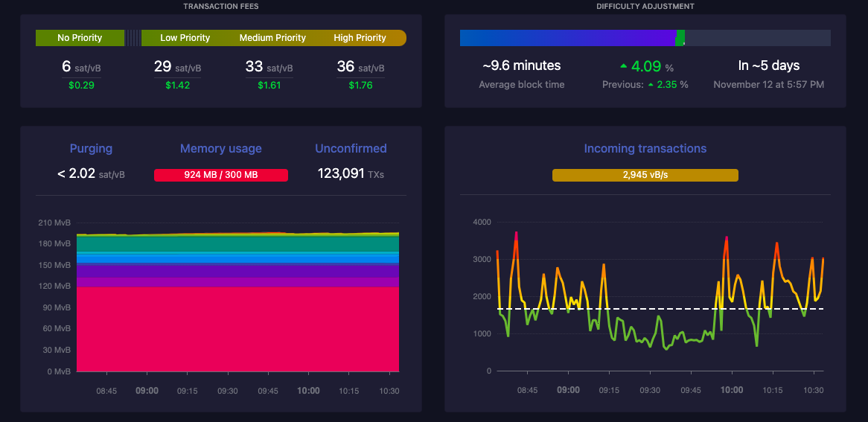The image size is (868, 422).
Task: Click the green segment of the difficulty bar
Action: pyautogui.click(x=680, y=38)
